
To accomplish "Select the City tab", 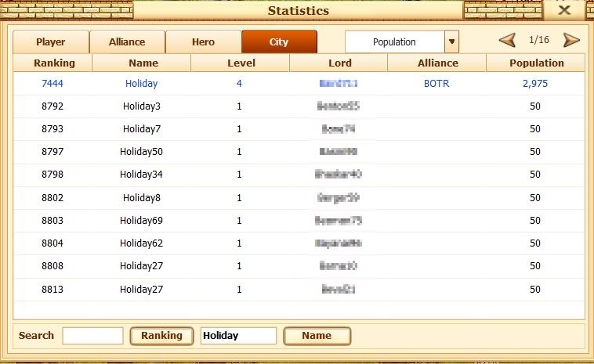I will pos(279,42).
